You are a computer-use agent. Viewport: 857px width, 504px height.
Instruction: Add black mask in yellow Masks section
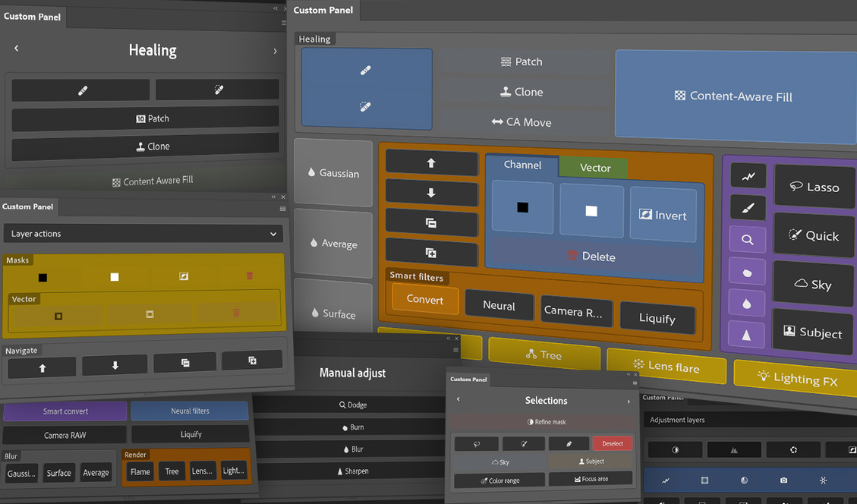pos(43,277)
